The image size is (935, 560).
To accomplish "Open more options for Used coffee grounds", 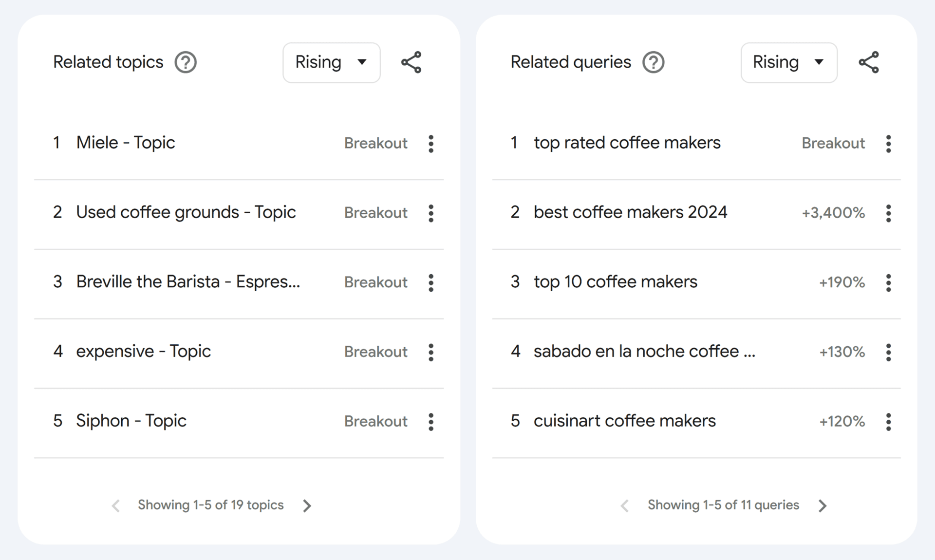I will (431, 213).
